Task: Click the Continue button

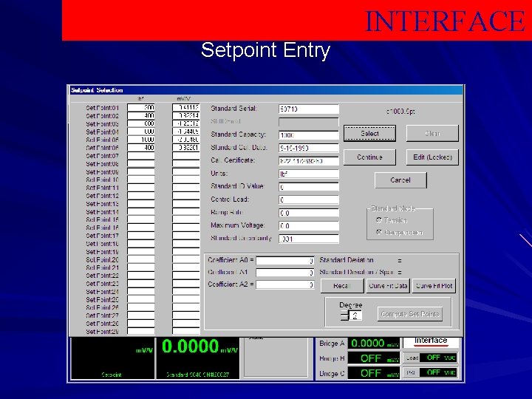Action: [369, 157]
